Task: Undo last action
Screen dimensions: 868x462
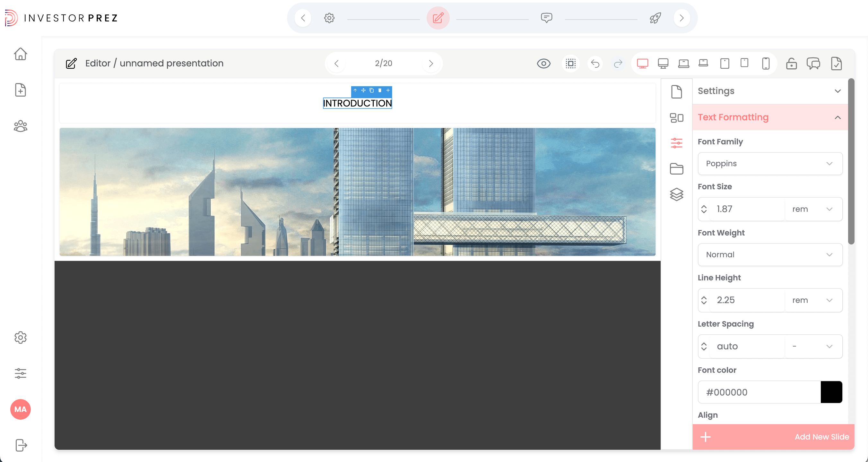Action: [x=595, y=63]
